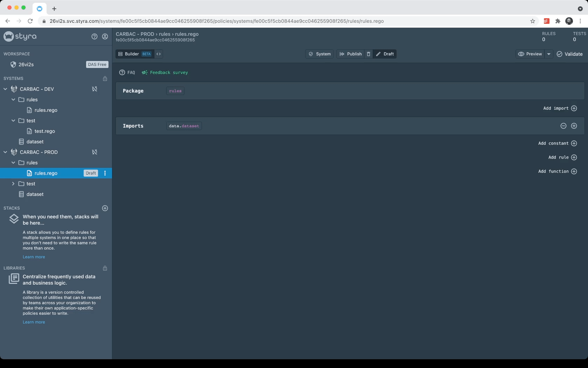
Task: Click the Preview button
Action: tap(530, 54)
